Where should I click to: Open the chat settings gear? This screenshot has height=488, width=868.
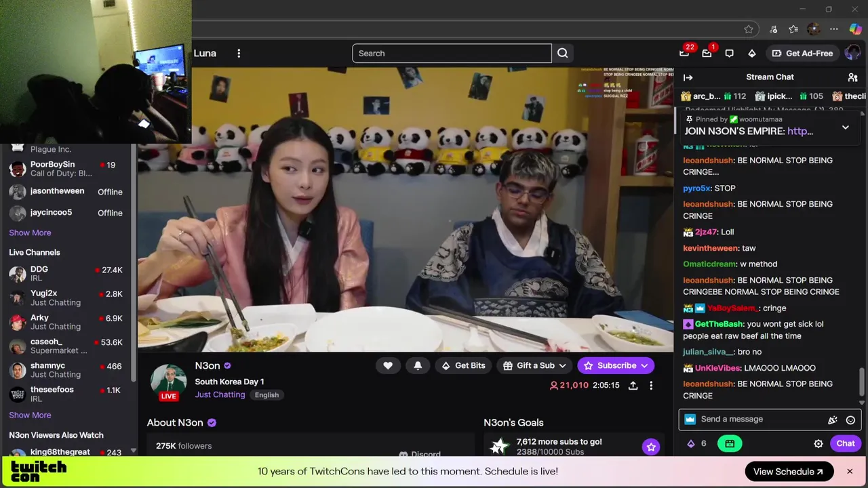[x=818, y=443]
